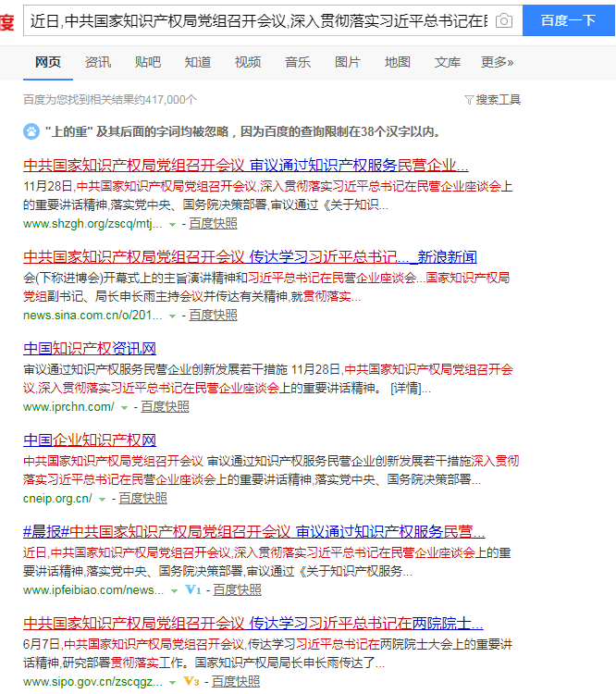Expand the arrow next to www.iprchn.com

tap(124, 408)
